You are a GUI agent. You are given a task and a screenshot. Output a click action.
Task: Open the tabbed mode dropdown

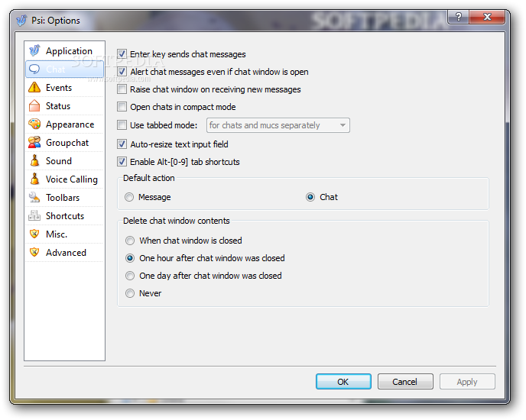(x=278, y=125)
